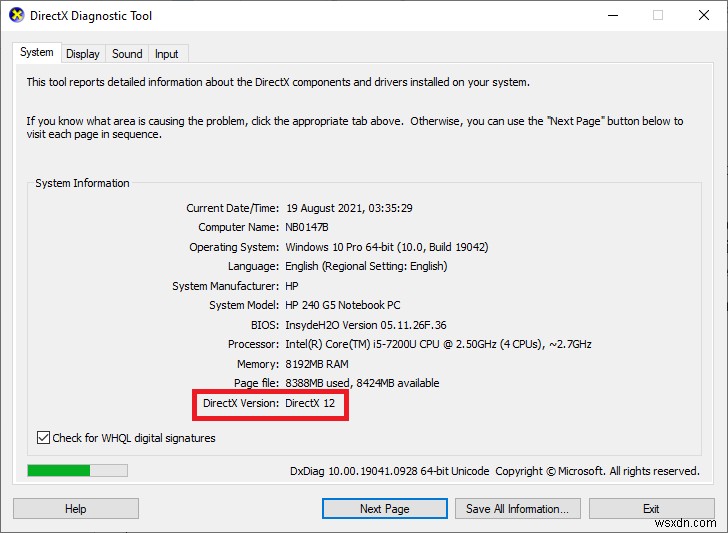The image size is (728, 533).
Task: Minimize the DirectX Diagnostic Tool window
Action: click(x=613, y=15)
